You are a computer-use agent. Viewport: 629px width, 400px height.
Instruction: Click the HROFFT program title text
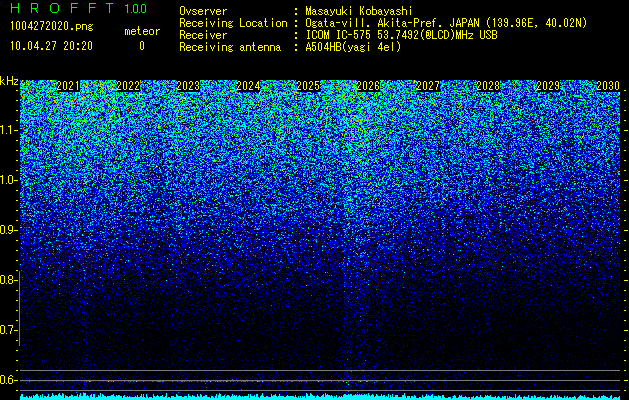63,8
